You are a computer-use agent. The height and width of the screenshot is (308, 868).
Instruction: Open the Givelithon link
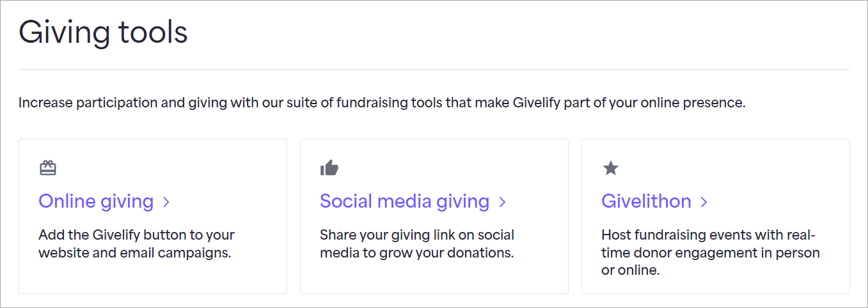tap(646, 201)
